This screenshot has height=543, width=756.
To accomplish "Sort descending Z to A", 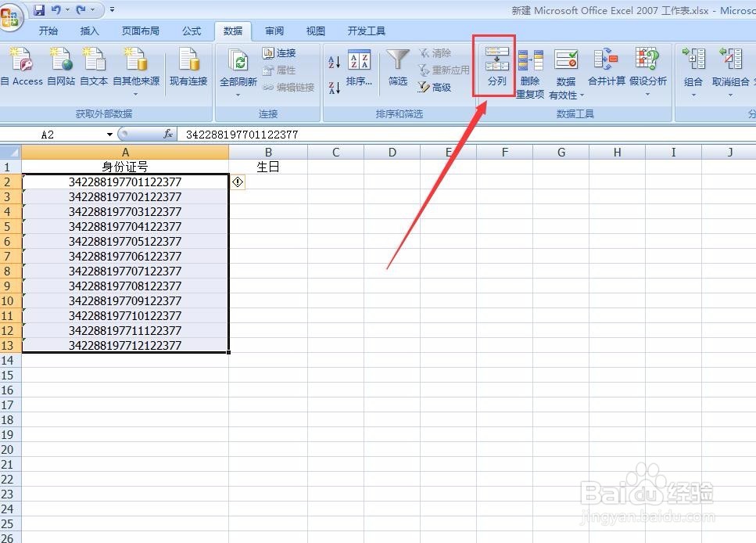I will coord(334,88).
